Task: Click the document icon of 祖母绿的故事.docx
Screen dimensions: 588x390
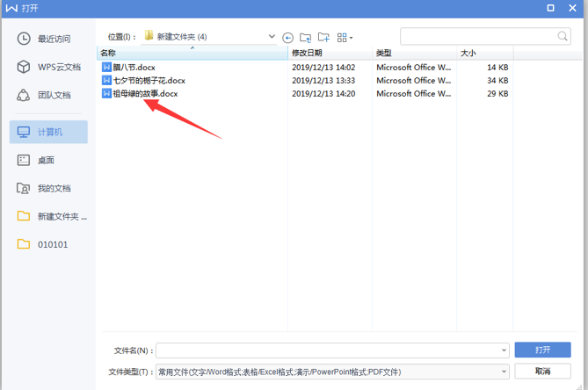Action: (107, 93)
